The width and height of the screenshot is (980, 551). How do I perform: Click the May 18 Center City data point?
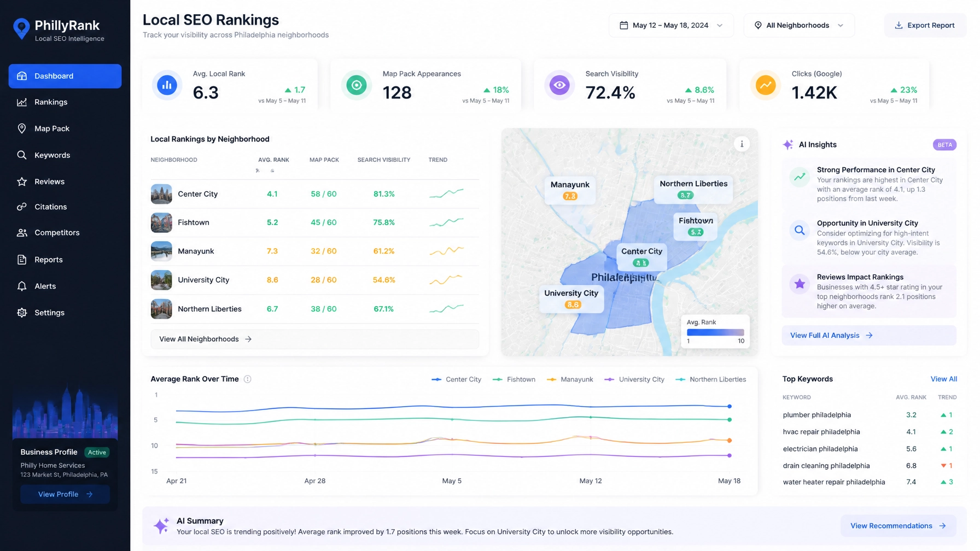[730, 406]
